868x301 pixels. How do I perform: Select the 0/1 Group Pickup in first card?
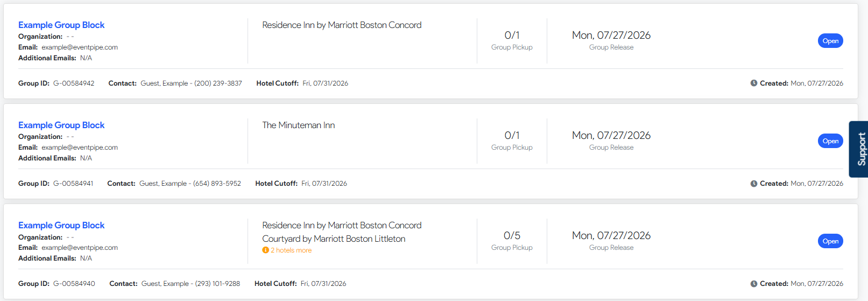pos(512,36)
